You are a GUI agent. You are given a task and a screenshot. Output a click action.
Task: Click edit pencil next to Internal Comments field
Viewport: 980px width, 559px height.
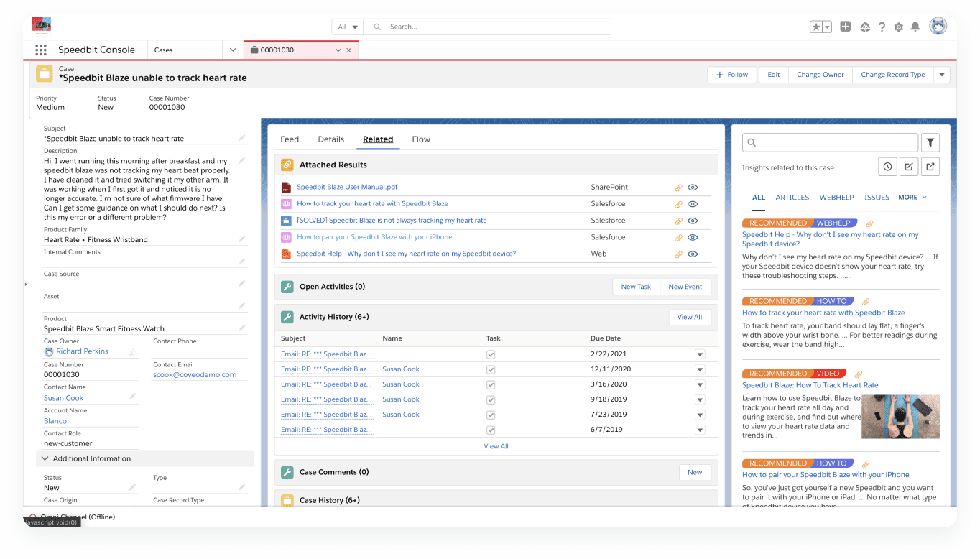coord(242,262)
